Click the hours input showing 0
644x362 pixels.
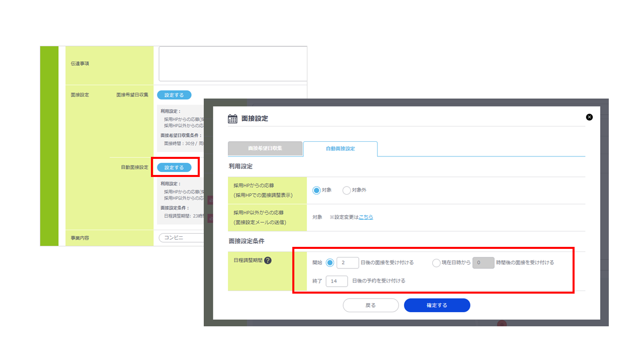point(483,262)
